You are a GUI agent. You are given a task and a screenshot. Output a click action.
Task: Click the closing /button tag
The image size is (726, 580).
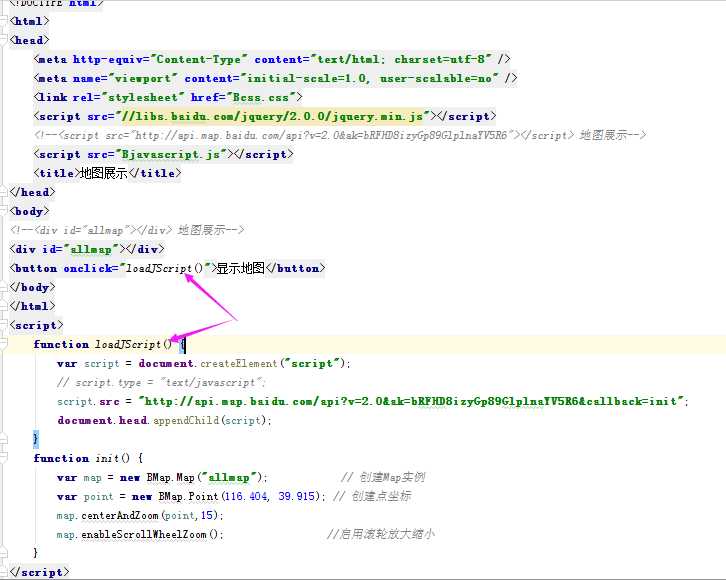[x=296, y=268]
